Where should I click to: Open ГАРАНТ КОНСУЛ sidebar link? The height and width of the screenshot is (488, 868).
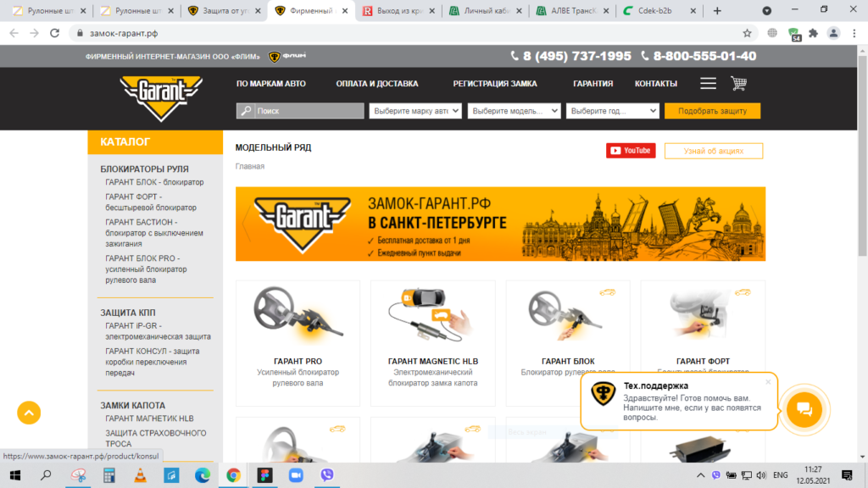[x=153, y=362]
